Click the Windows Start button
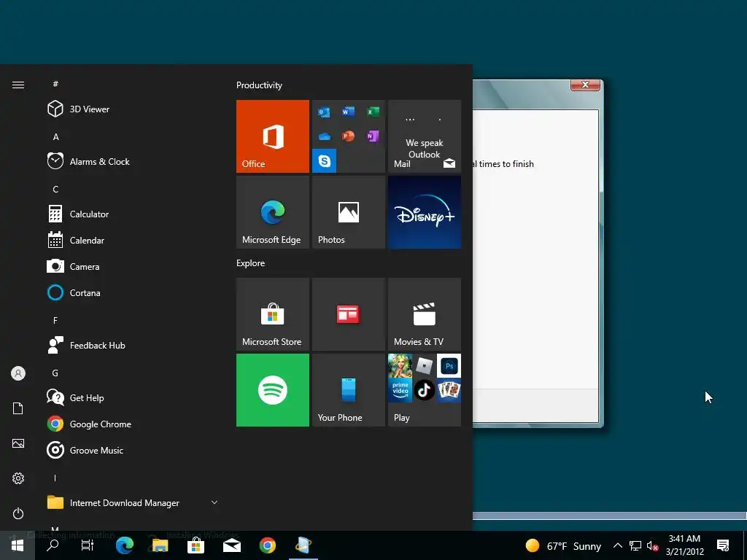747x560 pixels. pyautogui.click(x=18, y=545)
